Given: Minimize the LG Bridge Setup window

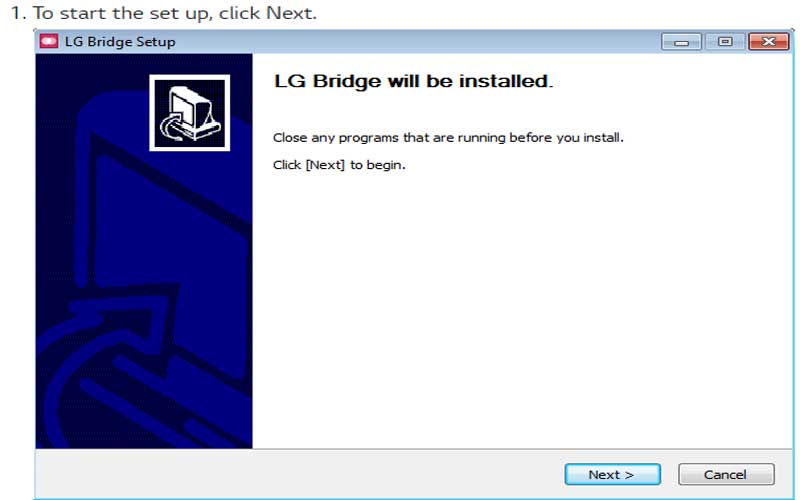Looking at the screenshot, I should 682,41.
